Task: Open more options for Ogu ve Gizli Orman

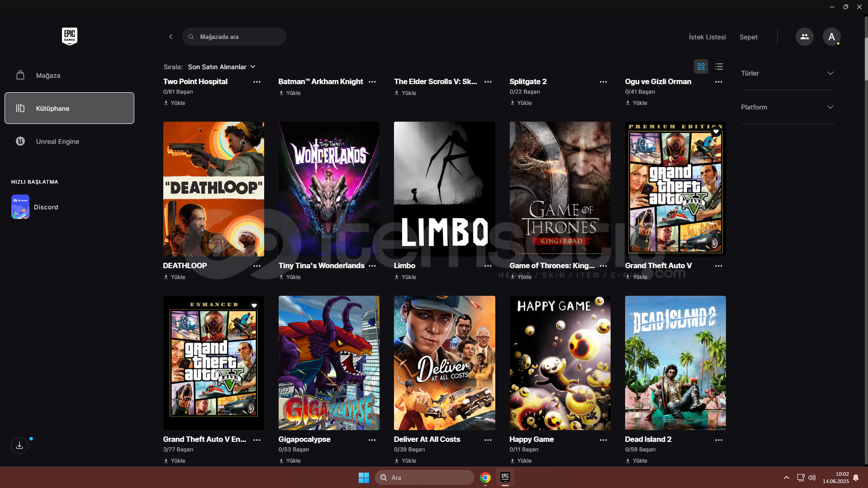Action: (719, 82)
